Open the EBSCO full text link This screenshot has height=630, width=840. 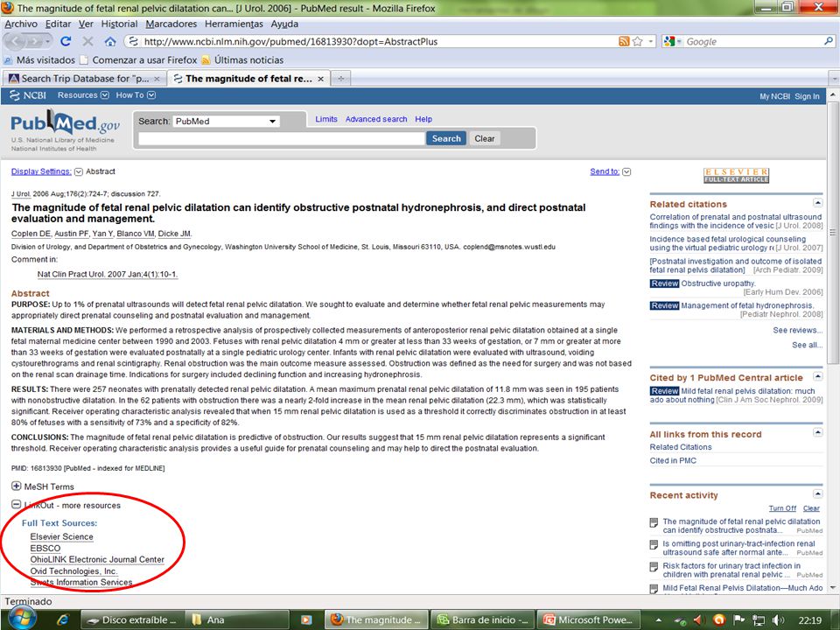coord(45,549)
